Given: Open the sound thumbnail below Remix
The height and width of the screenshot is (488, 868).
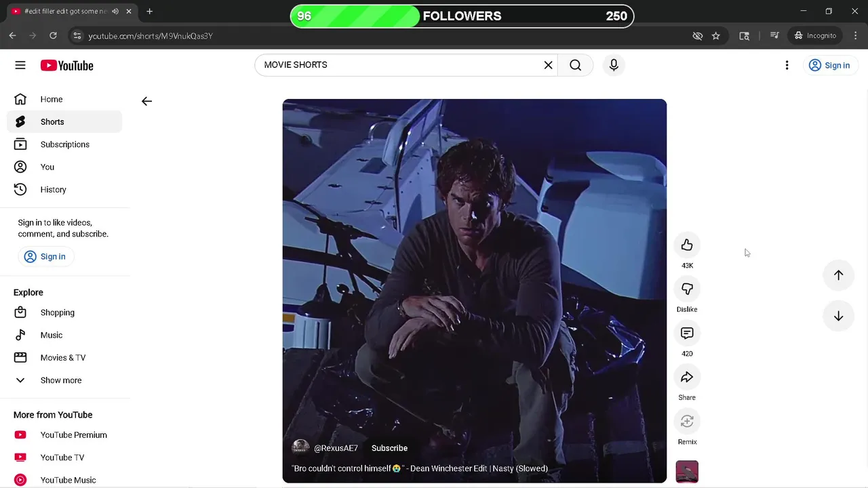Looking at the screenshot, I should pos(687,472).
